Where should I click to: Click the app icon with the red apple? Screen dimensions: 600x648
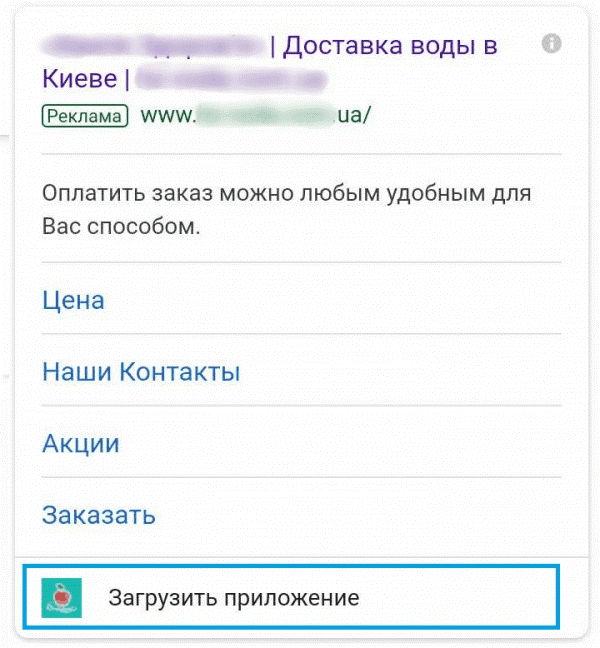(57, 598)
